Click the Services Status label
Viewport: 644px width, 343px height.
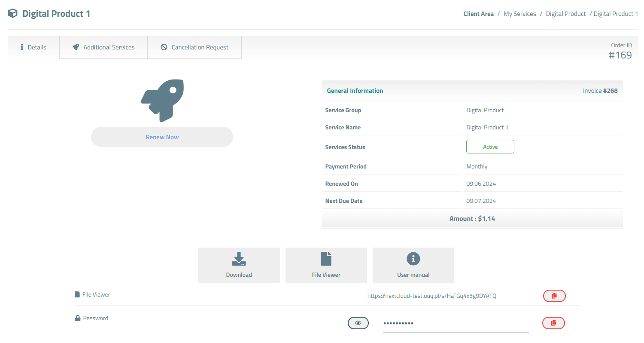click(x=345, y=147)
